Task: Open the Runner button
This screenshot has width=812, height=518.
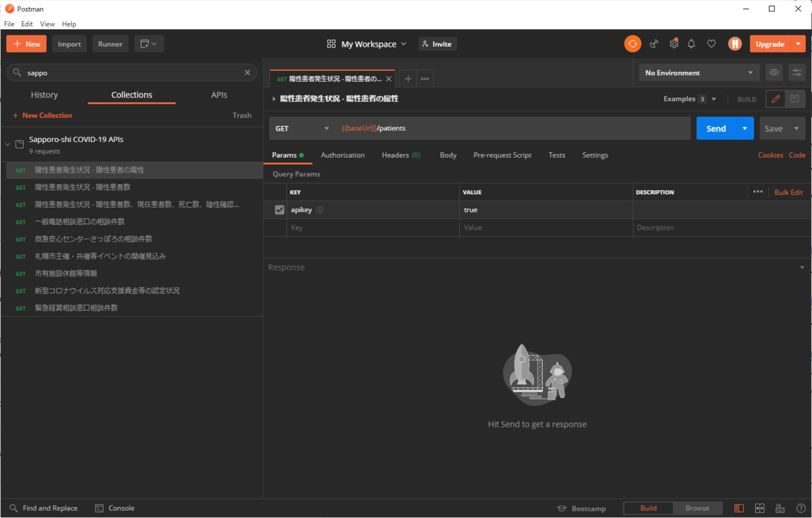Action: coord(110,44)
